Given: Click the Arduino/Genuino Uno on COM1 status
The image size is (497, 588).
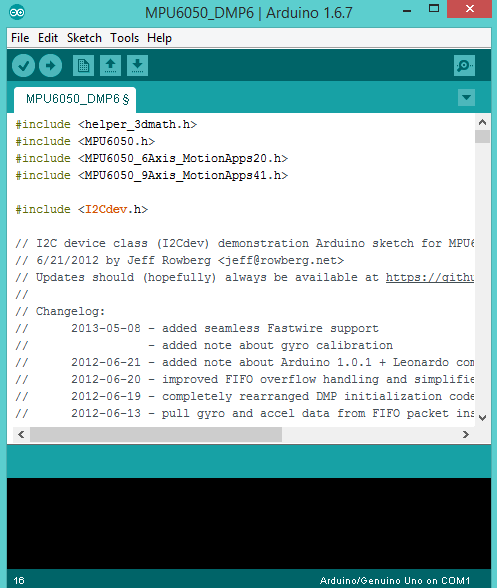Looking at the screenshot, I should click(395, 580).
